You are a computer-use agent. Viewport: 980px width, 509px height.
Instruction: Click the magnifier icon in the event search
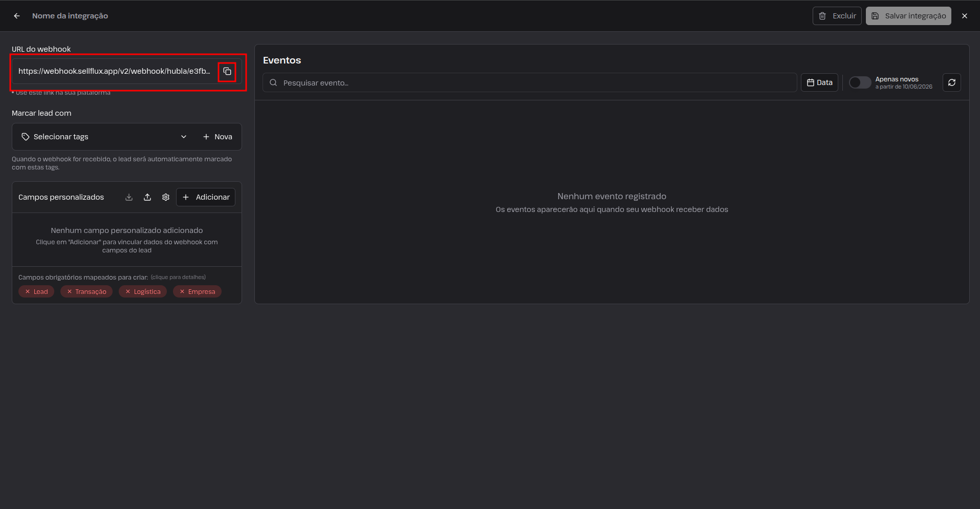[x=273, y=82]
